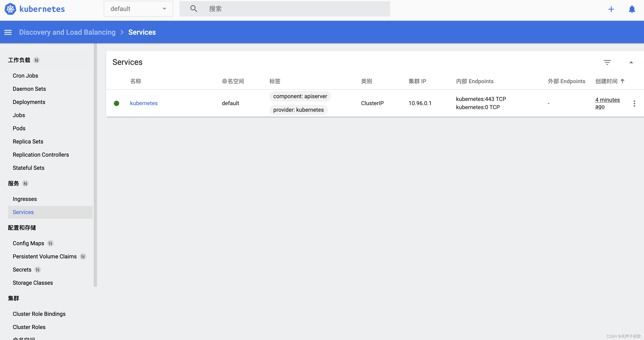Open the filter icon in Services card
The height and width of the screenshot is (340, 644).
pyautogui.click(x=607, y=62)
